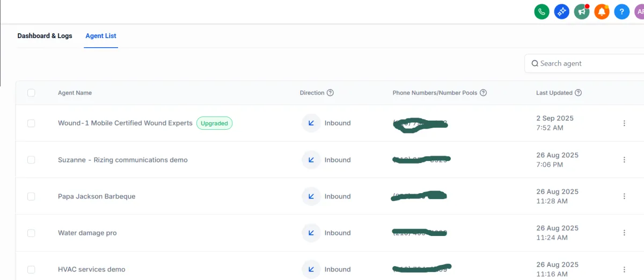
Task: Open the orange bell notifications icon
Action: click(x=602, y=11)
